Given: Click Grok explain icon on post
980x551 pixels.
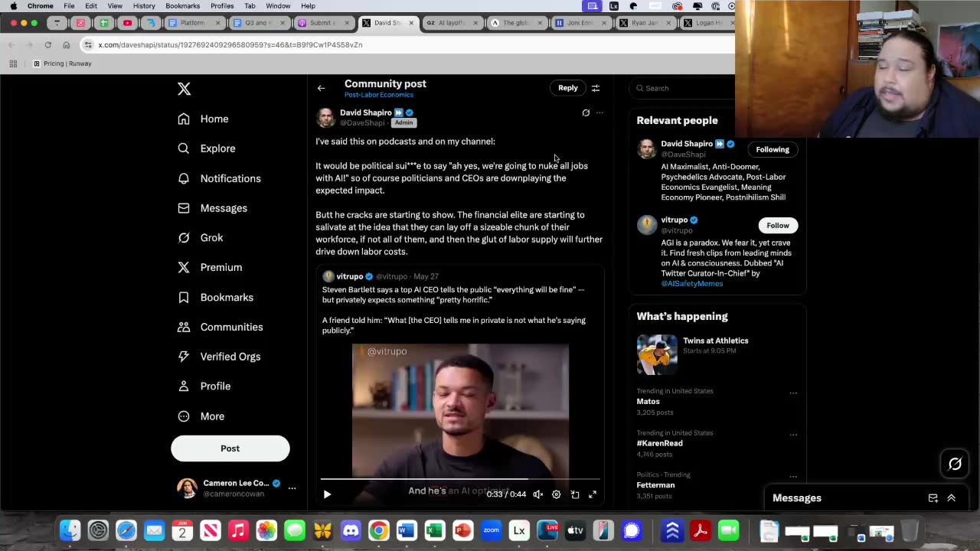Looking at the screenshot, I should click(586, 112).
